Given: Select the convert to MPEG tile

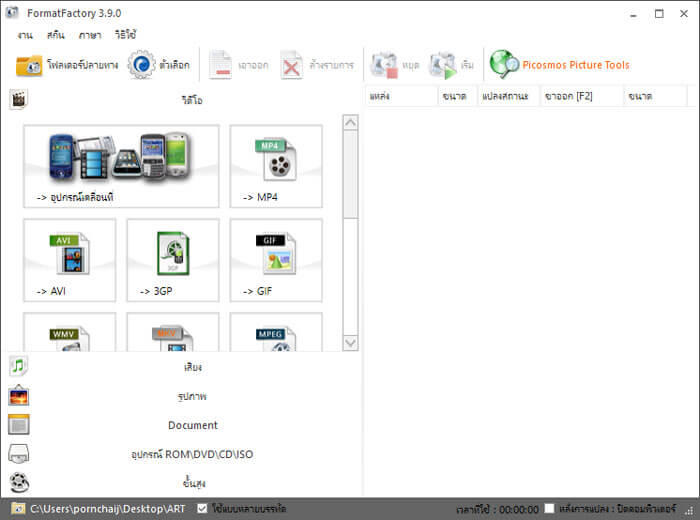Looking at the screenshot, I should click(276, 332).
